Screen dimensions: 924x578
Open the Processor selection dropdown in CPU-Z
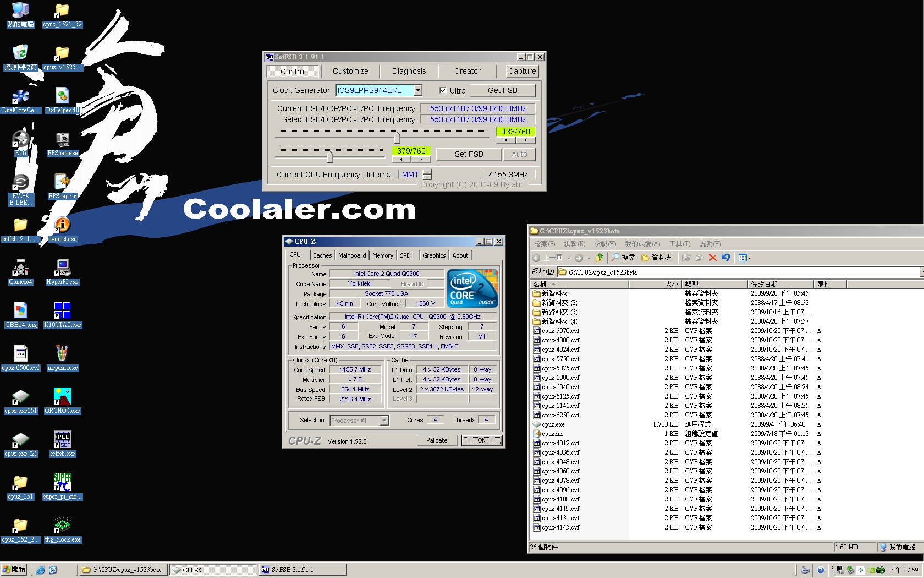coord(384,421)
